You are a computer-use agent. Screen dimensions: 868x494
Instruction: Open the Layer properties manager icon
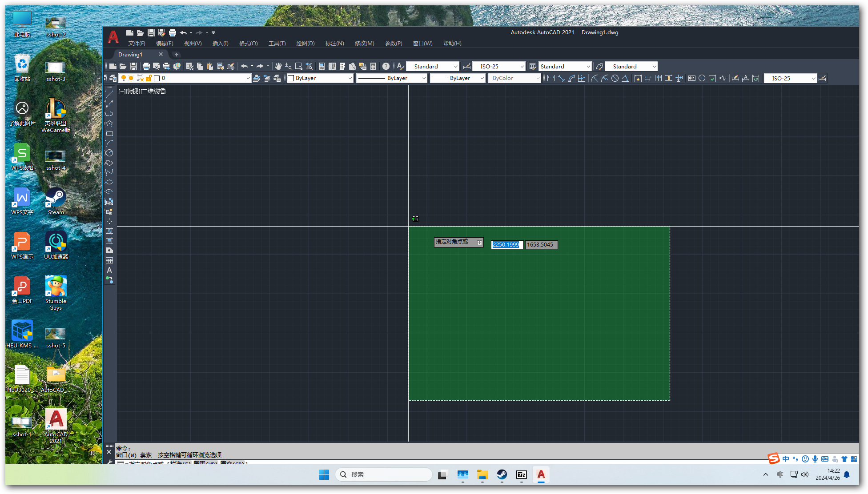point(113,78)
